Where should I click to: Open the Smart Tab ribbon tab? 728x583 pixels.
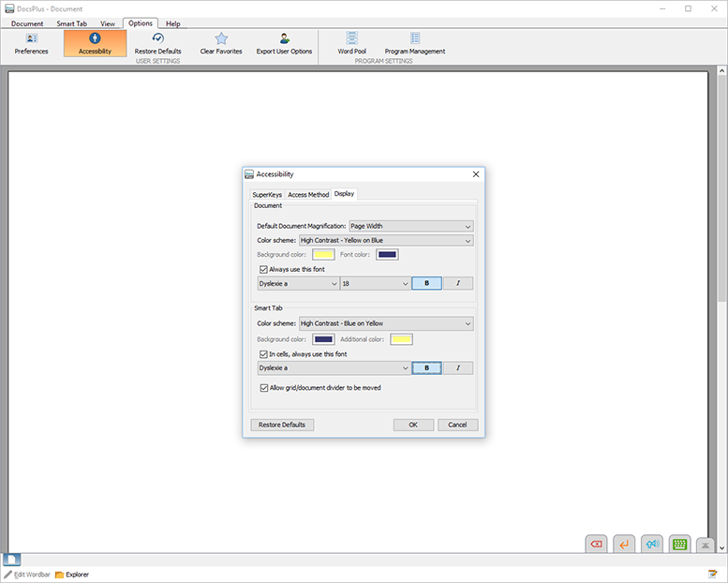(71, 23)
